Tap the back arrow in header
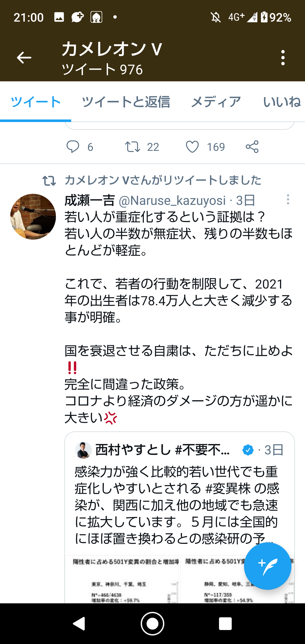 24,58
